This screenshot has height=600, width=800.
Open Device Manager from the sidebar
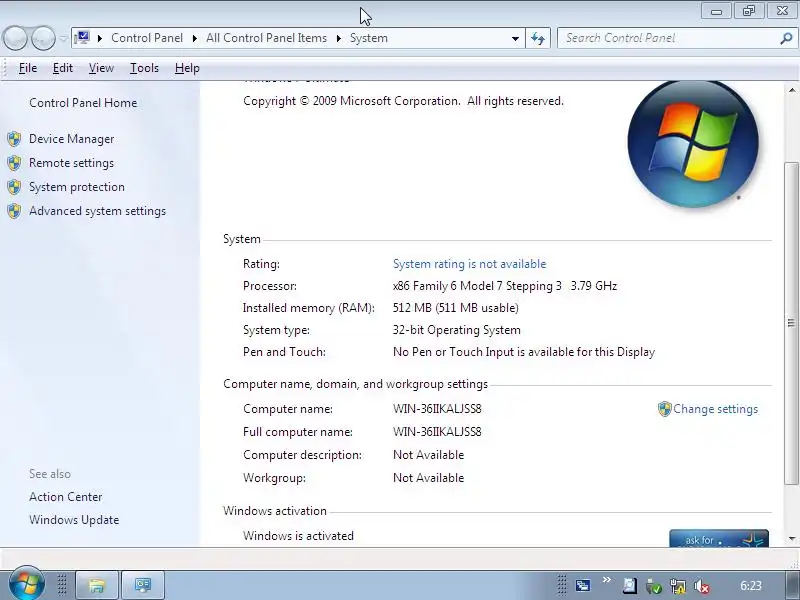click(71, 139)
